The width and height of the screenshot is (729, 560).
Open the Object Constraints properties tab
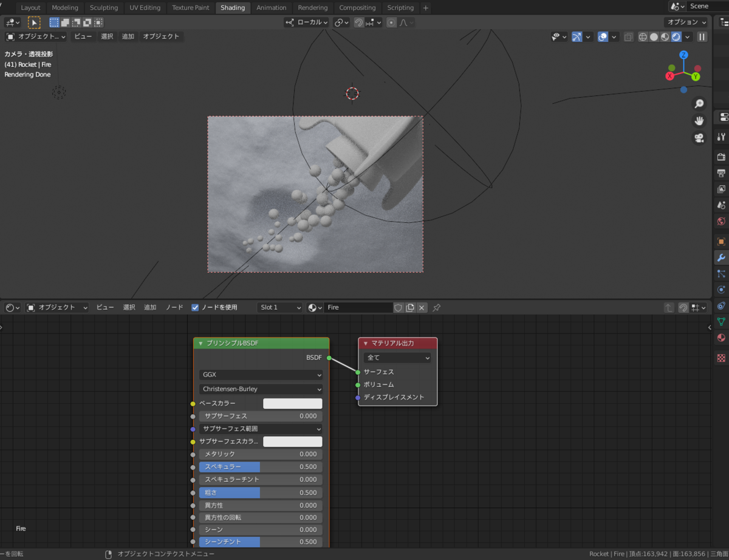[x=721, y=306]
